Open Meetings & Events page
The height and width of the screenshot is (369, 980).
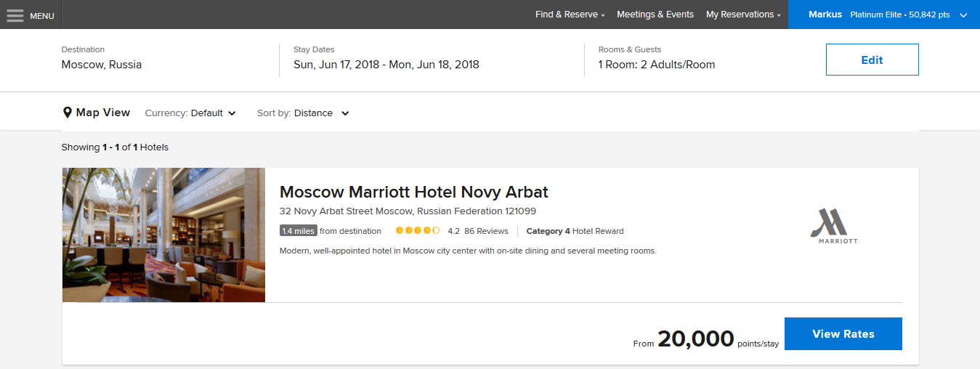(x=655, y=15)
